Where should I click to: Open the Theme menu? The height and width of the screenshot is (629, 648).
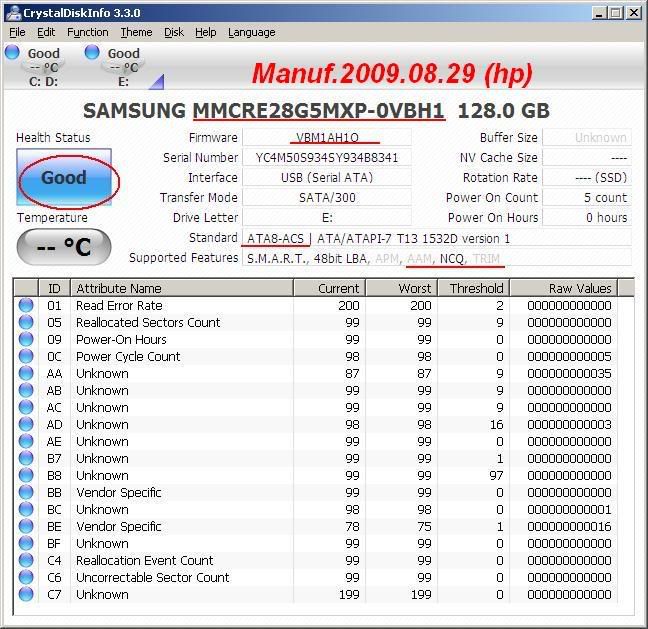coord(136,32)
